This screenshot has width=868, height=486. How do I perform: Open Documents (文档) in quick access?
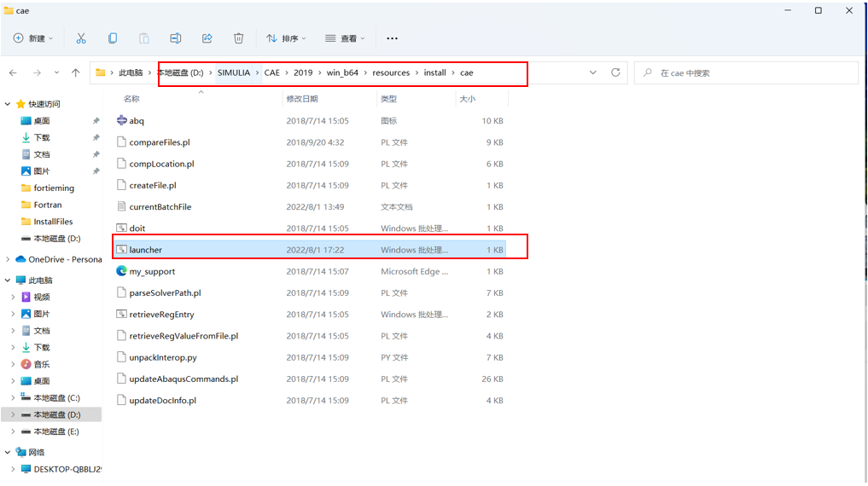[42, 154]
